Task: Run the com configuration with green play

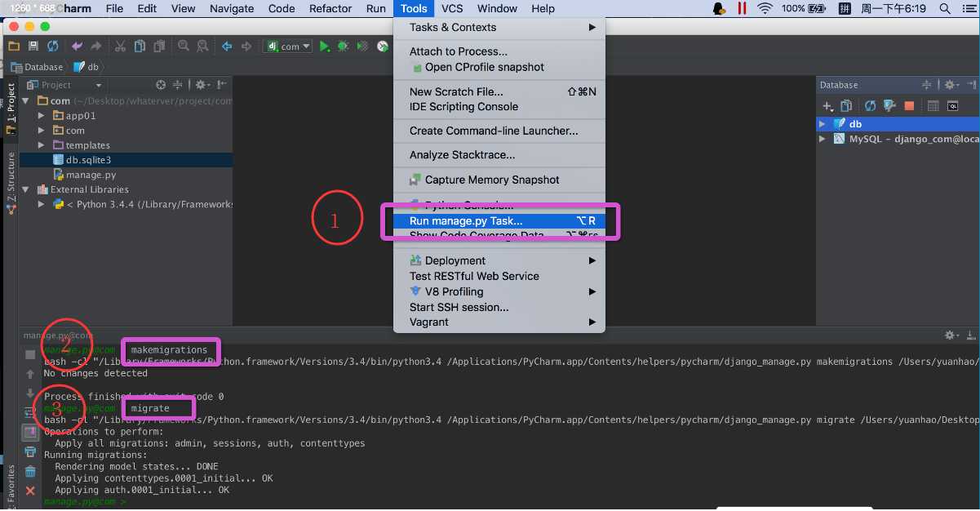Action: (325, 47)
